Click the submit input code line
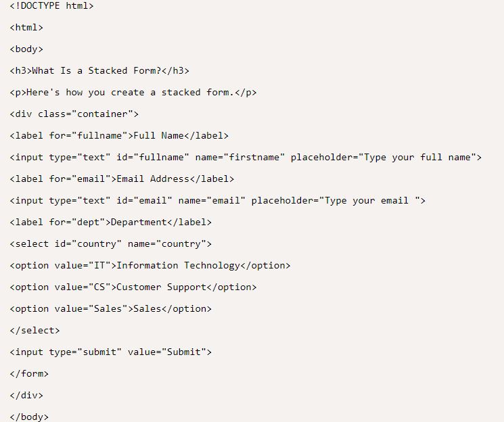 (110, 352)
